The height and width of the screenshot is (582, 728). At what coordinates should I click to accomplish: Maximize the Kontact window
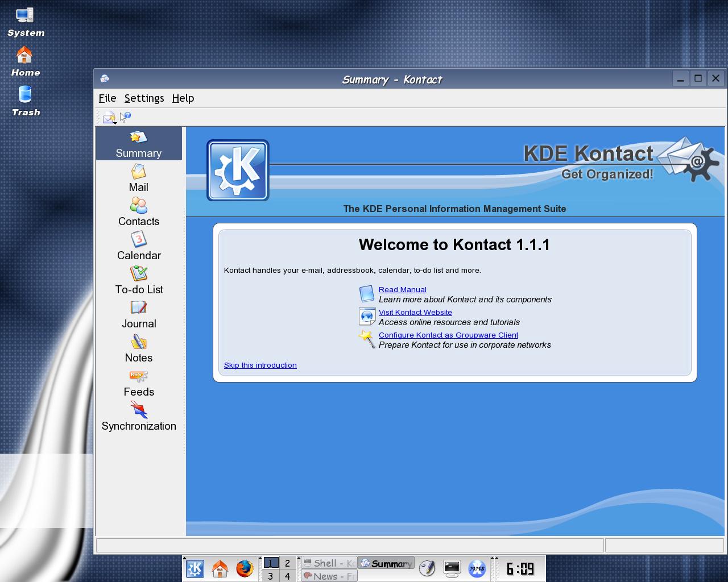(698, 78)
